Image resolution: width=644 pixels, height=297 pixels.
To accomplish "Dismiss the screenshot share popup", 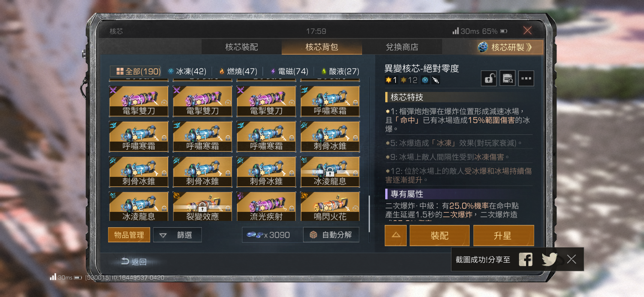I will pyautogui.click(x=572, y=259).
